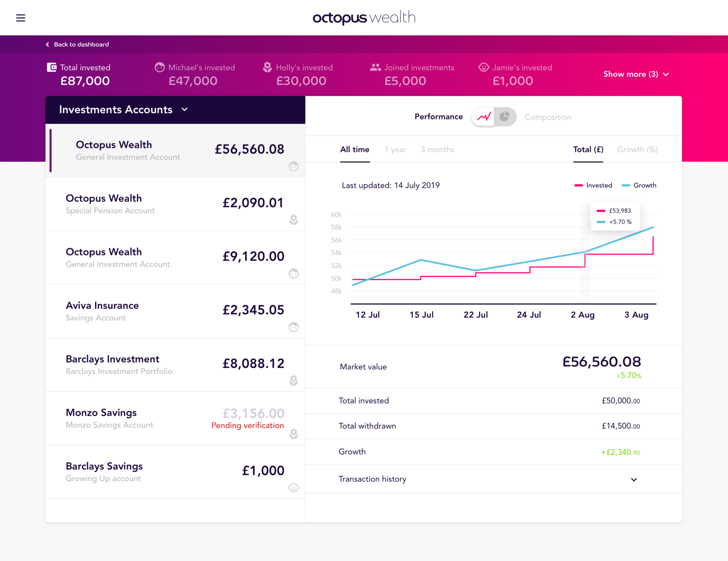Click owner icon on Aviva Insurance row

pos(293,327)
